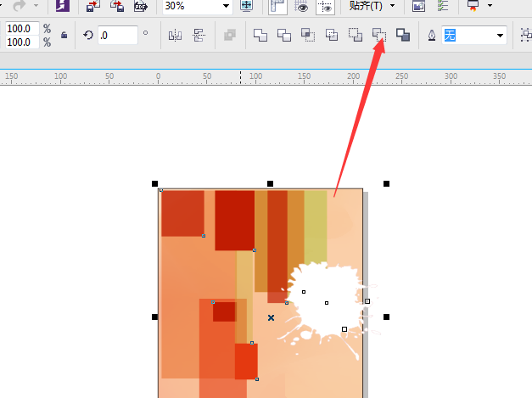Weld the selected objects
Image resolution: width=532 pixels, height=398 pixels.
click(260, 35)
